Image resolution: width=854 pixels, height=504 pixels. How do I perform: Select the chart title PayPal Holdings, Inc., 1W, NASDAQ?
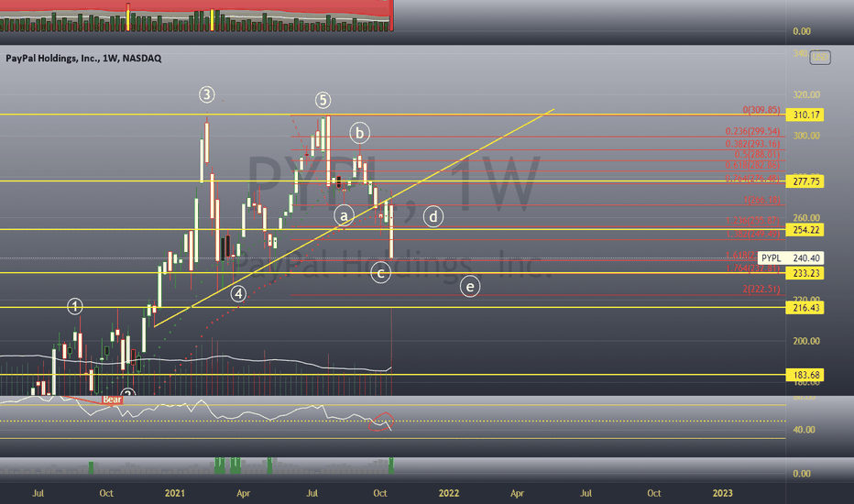coord(83,59)
